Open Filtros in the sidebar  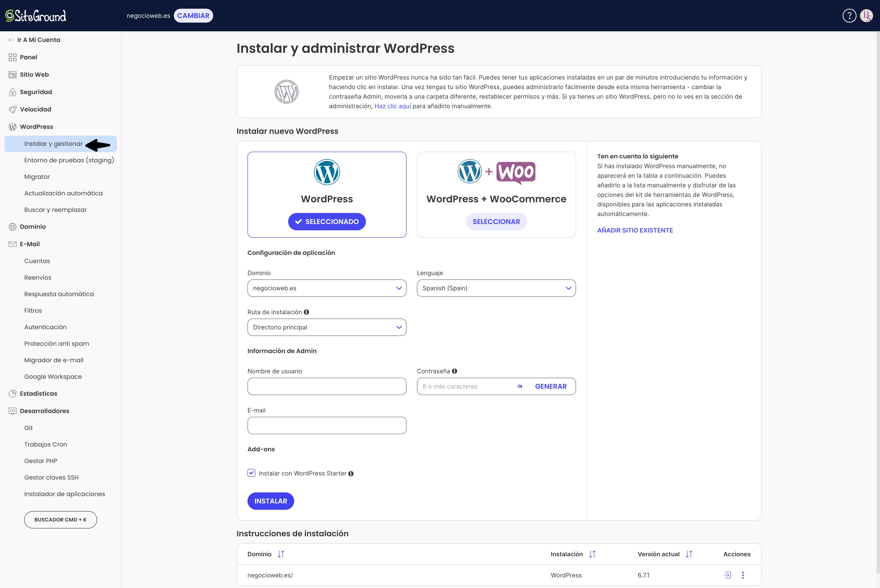[33, 311]
